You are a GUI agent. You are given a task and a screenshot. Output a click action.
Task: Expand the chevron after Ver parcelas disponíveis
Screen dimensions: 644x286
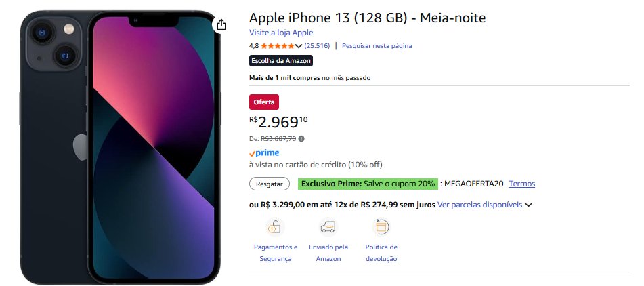click(x=529, y=205)
